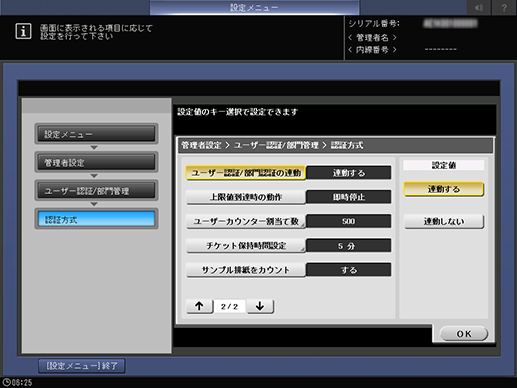The height and width of the screenshot is (388, 517).
Task: Open 管理者設定 breadcrumb button
Action: tap(96, 162)
